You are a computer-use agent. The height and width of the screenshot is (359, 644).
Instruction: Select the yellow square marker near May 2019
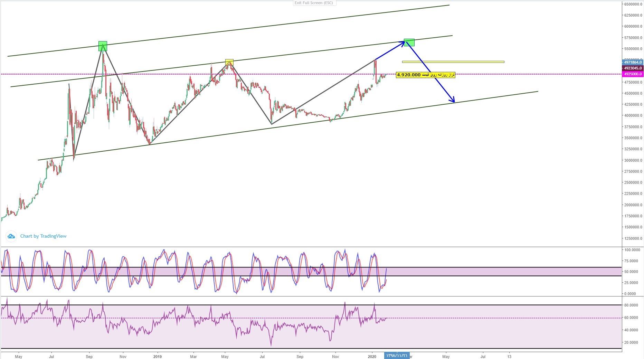pyautogui.click(x=229, y=63)
